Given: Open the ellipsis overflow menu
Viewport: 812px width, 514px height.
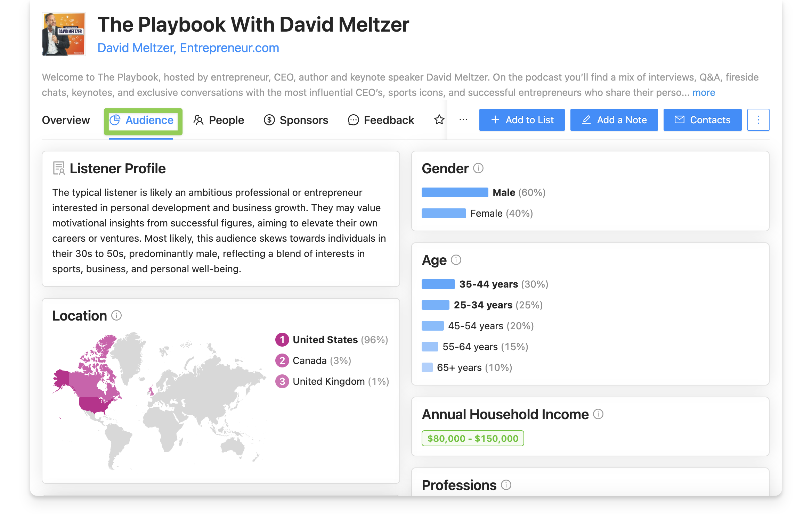Looking at the screenshot, I should point(463,120).
